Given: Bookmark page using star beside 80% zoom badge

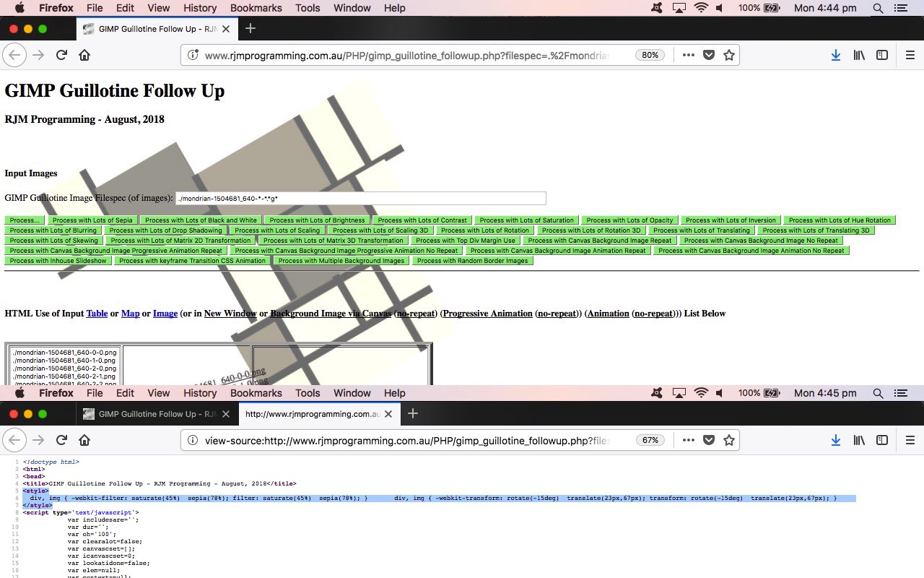Looking at the screenshot, I should point(729,55).
